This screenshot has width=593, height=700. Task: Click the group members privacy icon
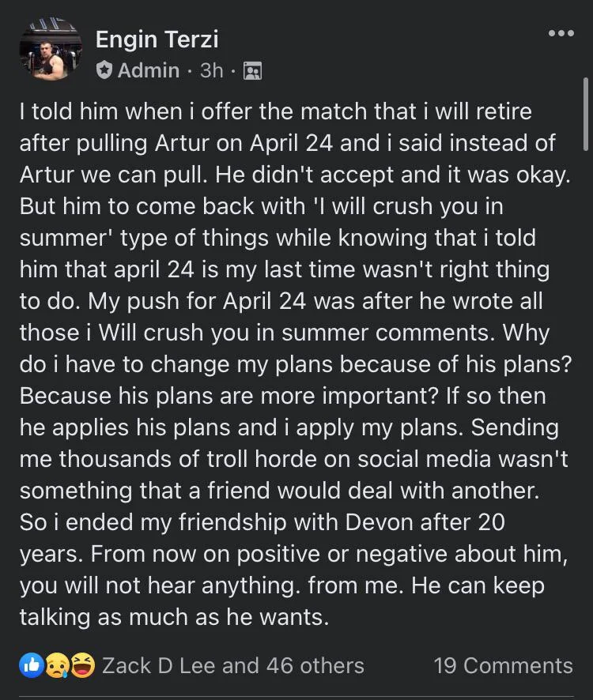coord(252,71)
